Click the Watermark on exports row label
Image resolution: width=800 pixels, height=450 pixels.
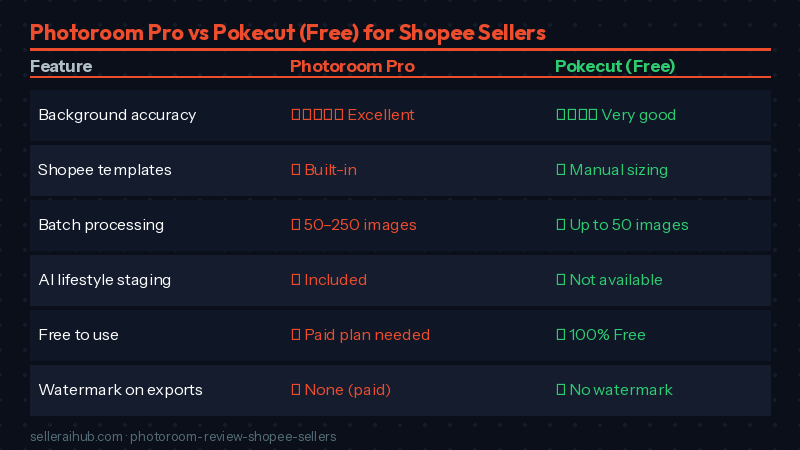(120, 390)
